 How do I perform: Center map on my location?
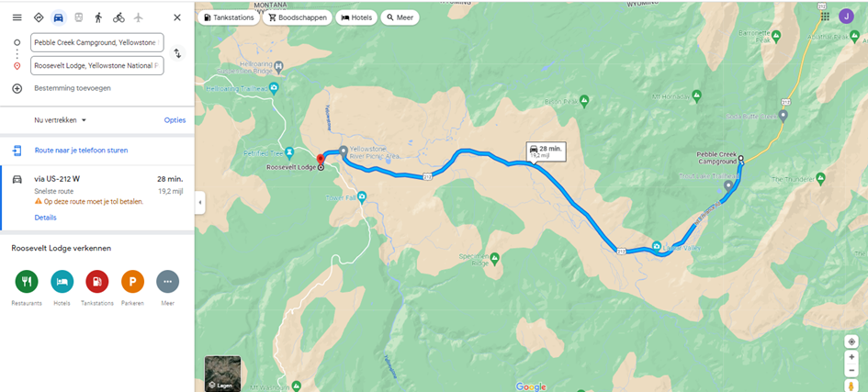point(851,342)
